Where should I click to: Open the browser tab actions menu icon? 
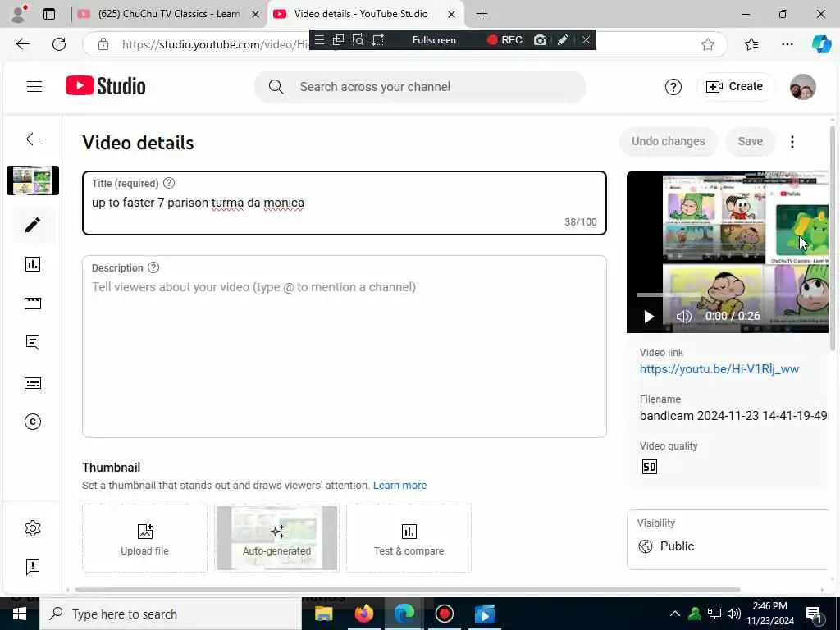coord(49,15)
